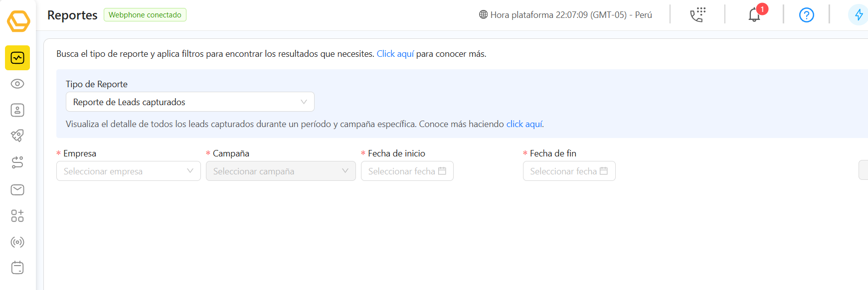868x290 pixels.
Task: Click the 'Reportes' page title
Action: [72, 15]
